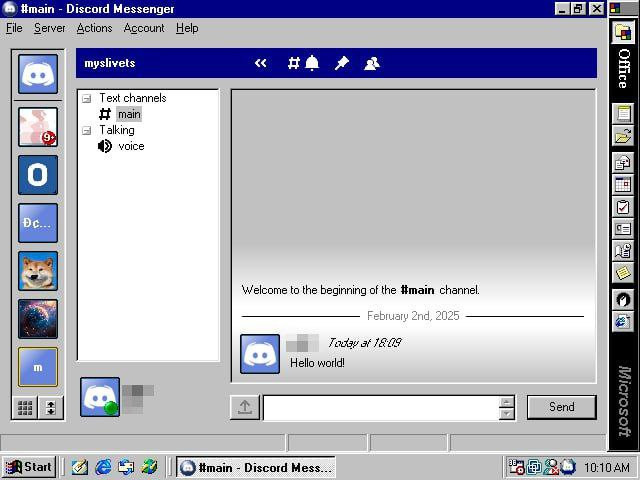This screenshot has width=640, height=480.
Task: Click the task clipboard icon in Office bar
Action: tap(623, 207)
